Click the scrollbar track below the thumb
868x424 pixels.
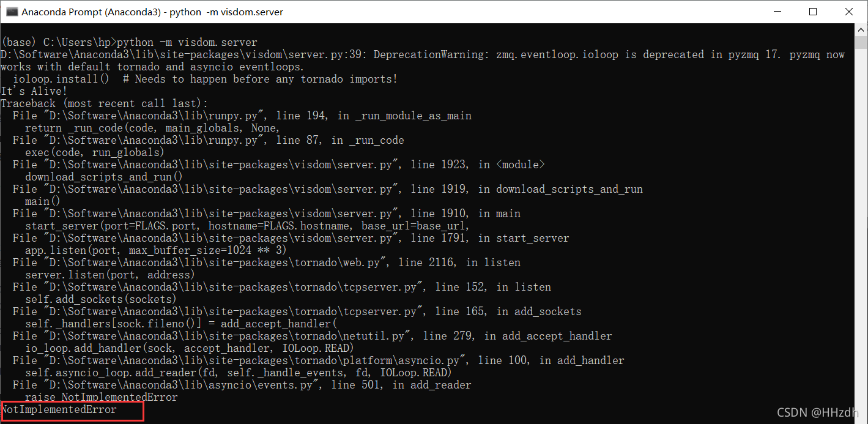pos(861,245)
